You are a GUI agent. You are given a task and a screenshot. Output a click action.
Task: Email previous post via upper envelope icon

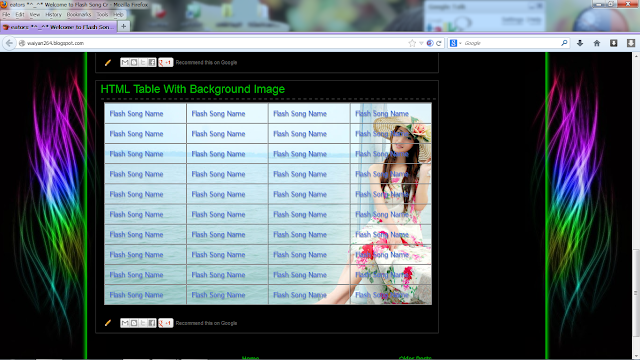(125, 62)
